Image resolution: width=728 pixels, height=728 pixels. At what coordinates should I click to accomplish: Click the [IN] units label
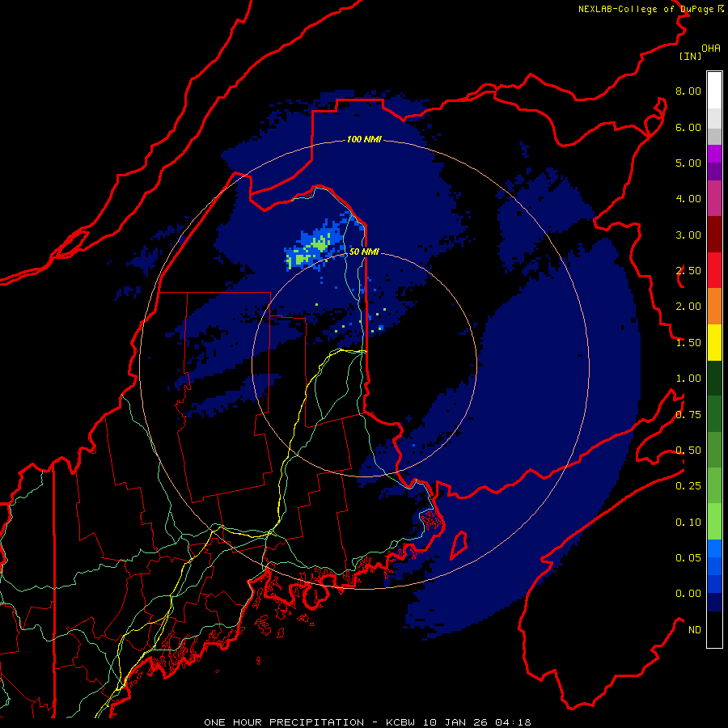[x=690, y=56]
